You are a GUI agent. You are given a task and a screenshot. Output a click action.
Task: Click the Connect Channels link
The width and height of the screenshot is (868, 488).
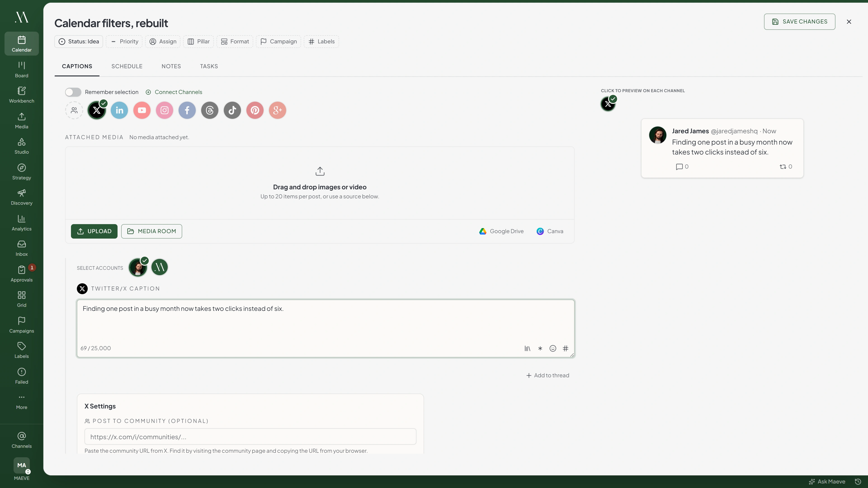pyautogui.click(x=174, y=92)
